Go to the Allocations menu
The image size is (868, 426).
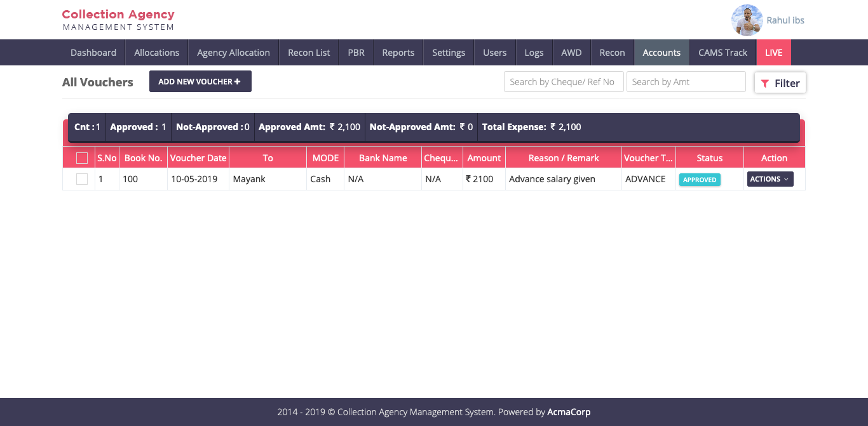(156, 53)
